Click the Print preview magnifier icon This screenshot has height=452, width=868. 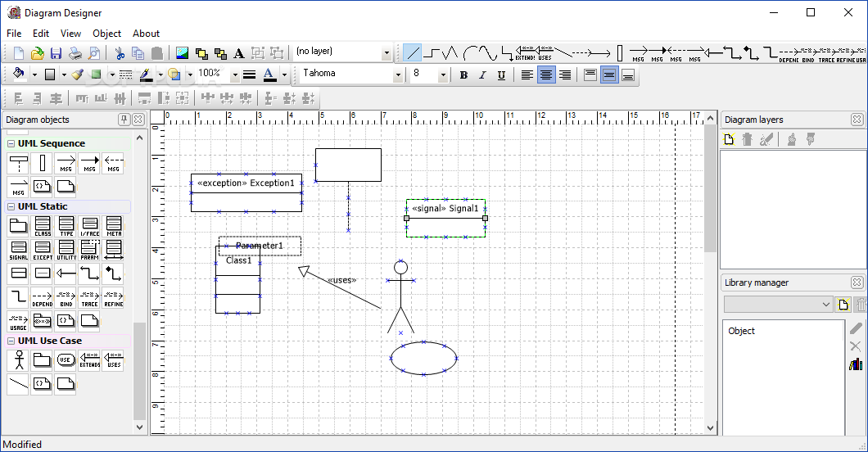pyautogui.click(x=95, y=53)
